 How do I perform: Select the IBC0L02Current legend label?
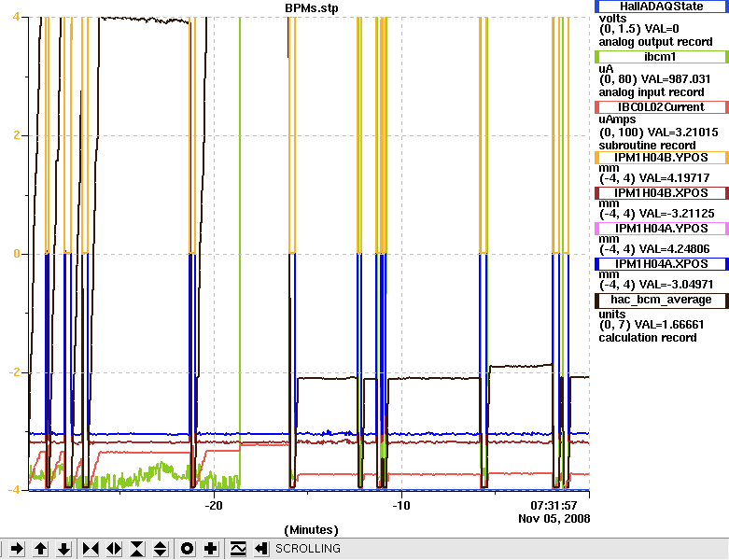662,107
